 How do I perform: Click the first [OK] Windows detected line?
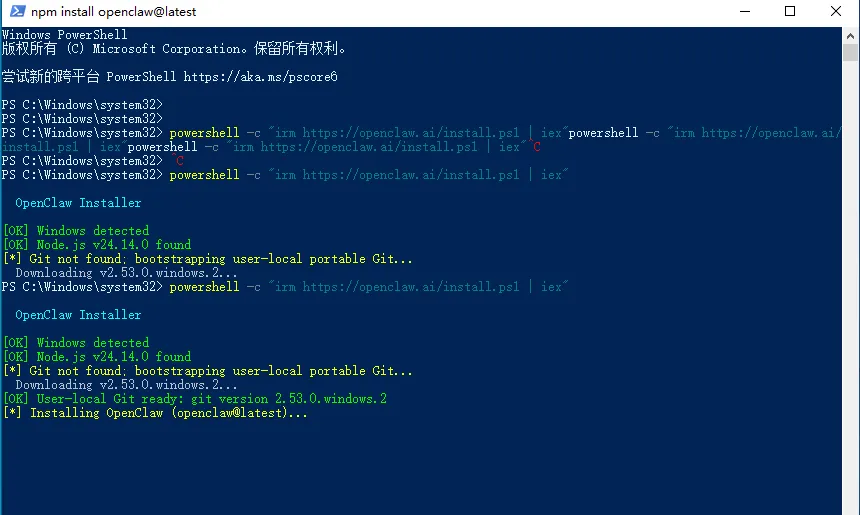76,231
